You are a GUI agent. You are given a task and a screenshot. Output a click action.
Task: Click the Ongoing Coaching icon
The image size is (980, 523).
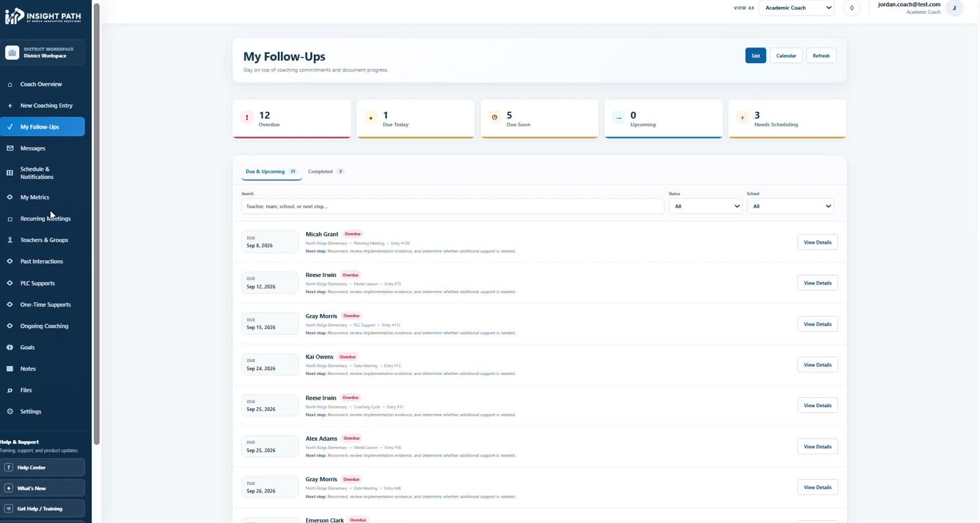coord(10,326)
